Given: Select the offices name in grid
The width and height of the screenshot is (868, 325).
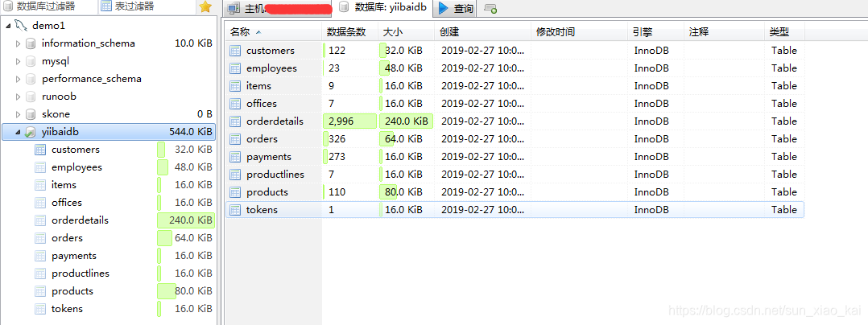Looking at the screenshot, I should tap(262, 103).
